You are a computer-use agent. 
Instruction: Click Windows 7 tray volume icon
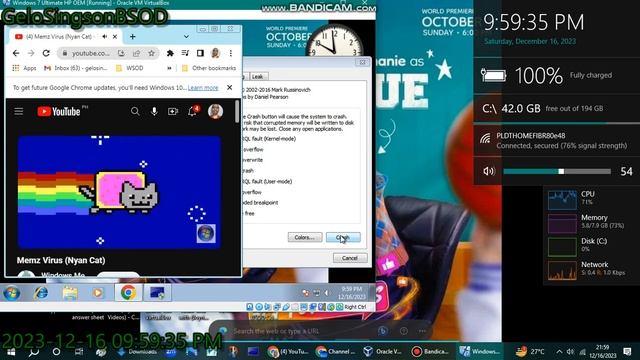click(327, 293)
